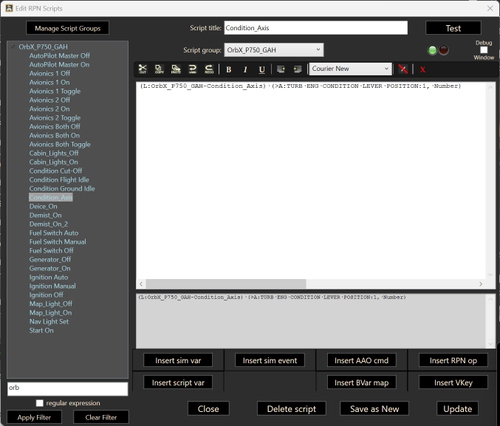Check the regular expression checkbox
This screenshot has height=426, width=500.
pos(40,403)
